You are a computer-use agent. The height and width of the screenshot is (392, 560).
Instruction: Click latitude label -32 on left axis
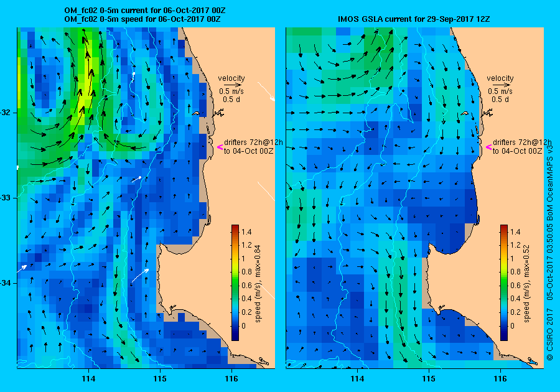(6, 113)
